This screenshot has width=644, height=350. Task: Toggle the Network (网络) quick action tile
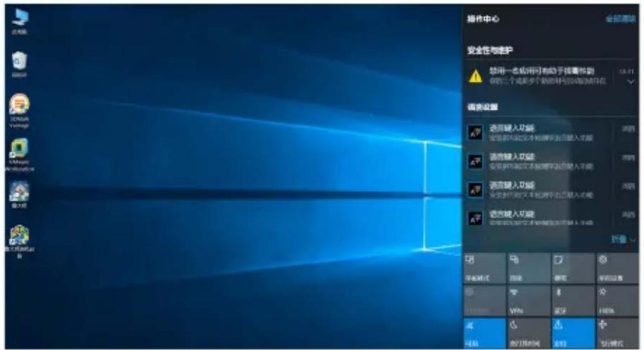point(484,333)
